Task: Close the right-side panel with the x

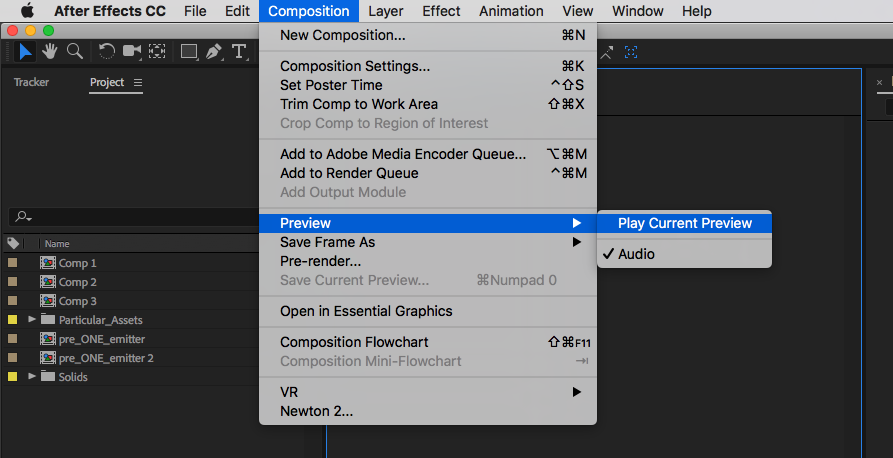Action: click(879, 83)
